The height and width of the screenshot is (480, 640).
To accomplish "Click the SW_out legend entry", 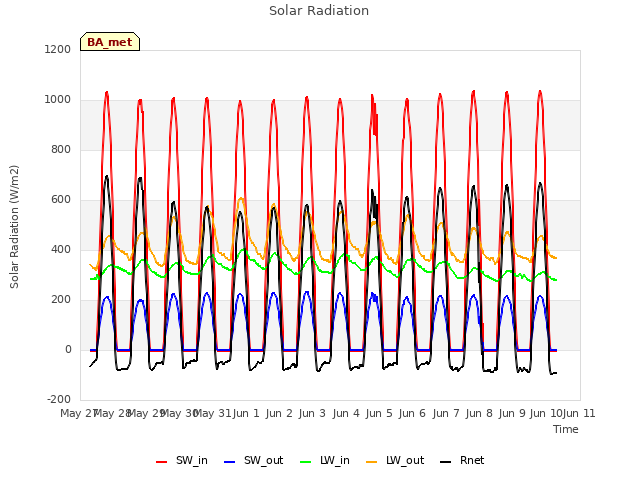I will 253,461.
